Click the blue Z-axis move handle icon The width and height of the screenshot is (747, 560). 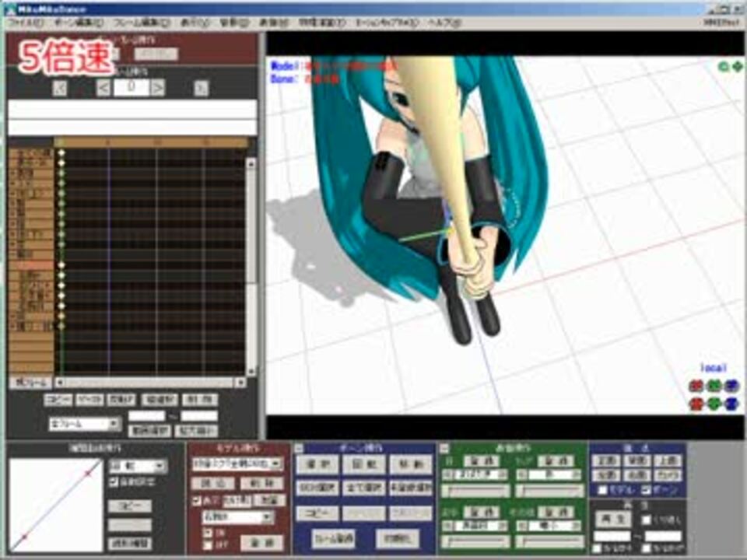[731, 404]
